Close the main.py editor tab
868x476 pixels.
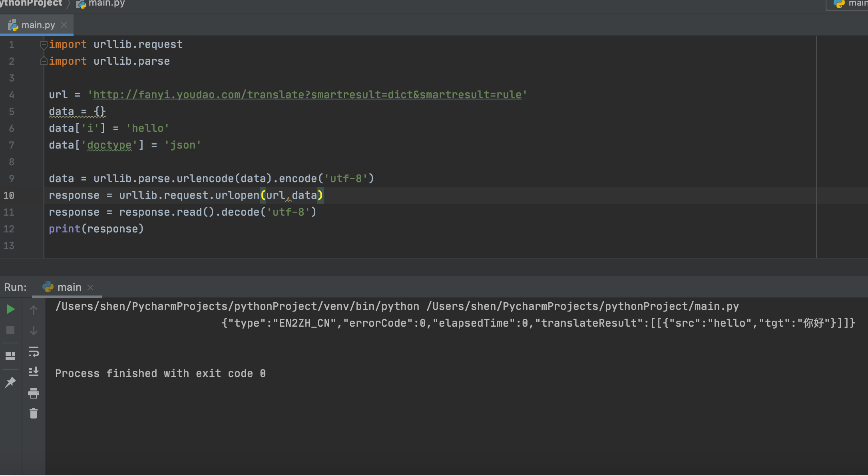pyautogui.click(x=64, y=25)
